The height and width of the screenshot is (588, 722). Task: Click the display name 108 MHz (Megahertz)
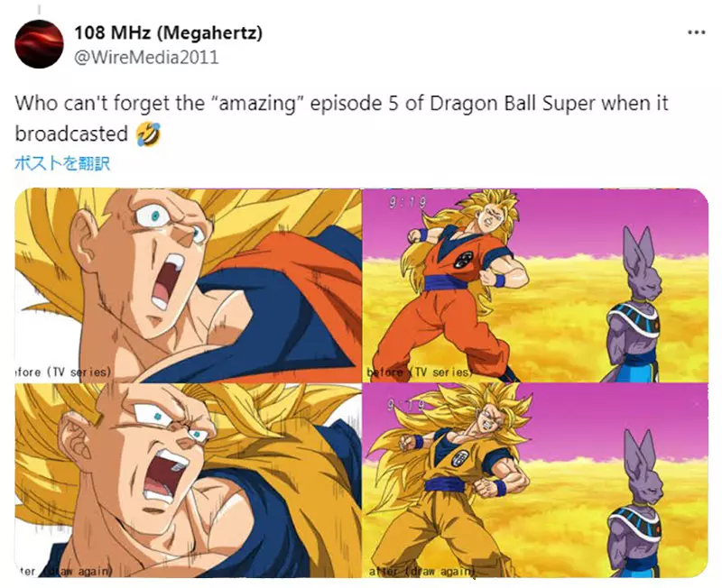[x=169, y=32]
